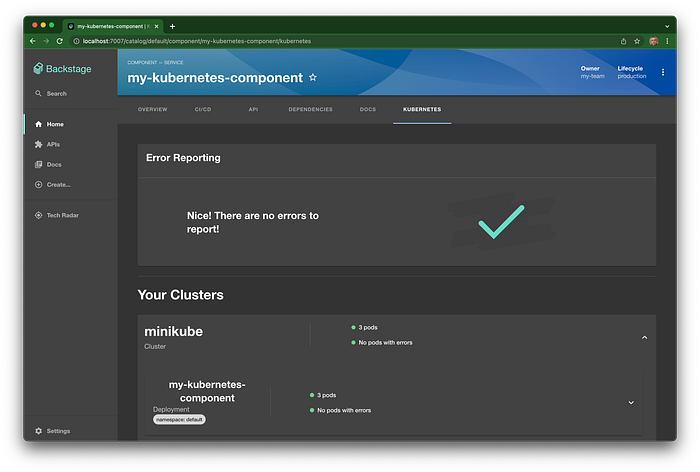Click the 'Nice! There are no errors' message
Screen dimensions: 700x472
[x=253, y=222]
